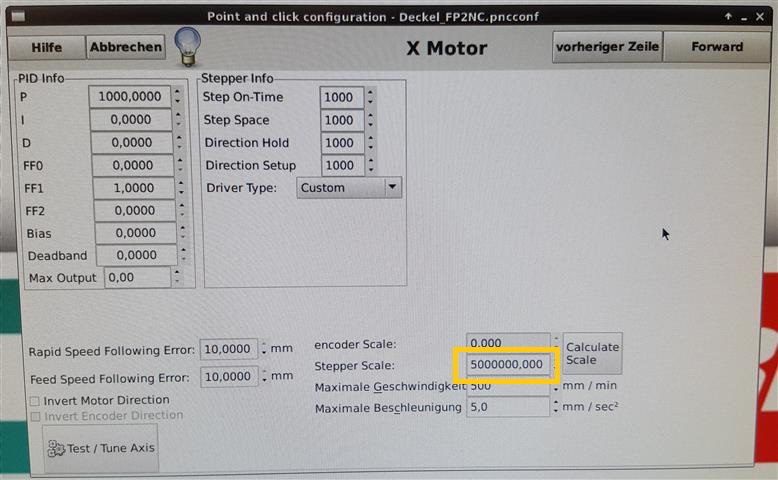
Task: Click spinner arrows of Step Space
Action: [371, 120]
